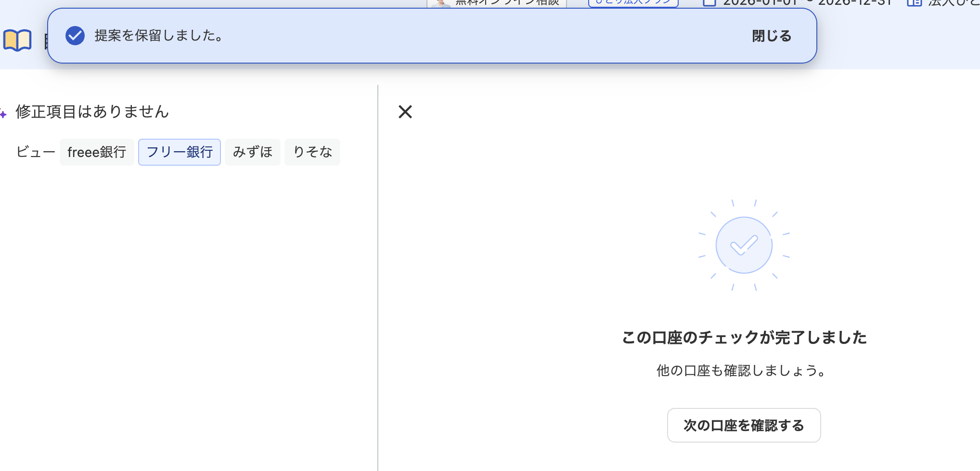Close the detail panel with the X icon
The height and width of the screenshot is (471, 980).
coord(405,112)
